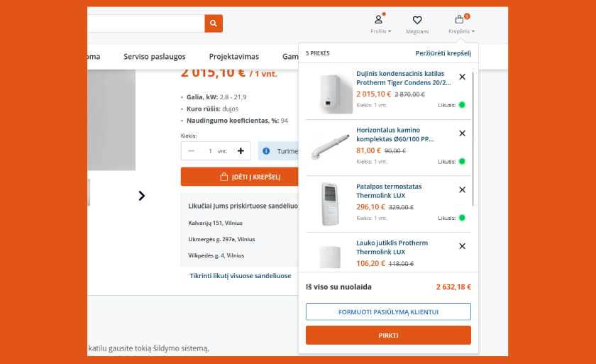Image resolution: width=596 pixels, height=364 pixels.
Task: Decrease quantity with the minus button
Action: (x=191, y=151)
